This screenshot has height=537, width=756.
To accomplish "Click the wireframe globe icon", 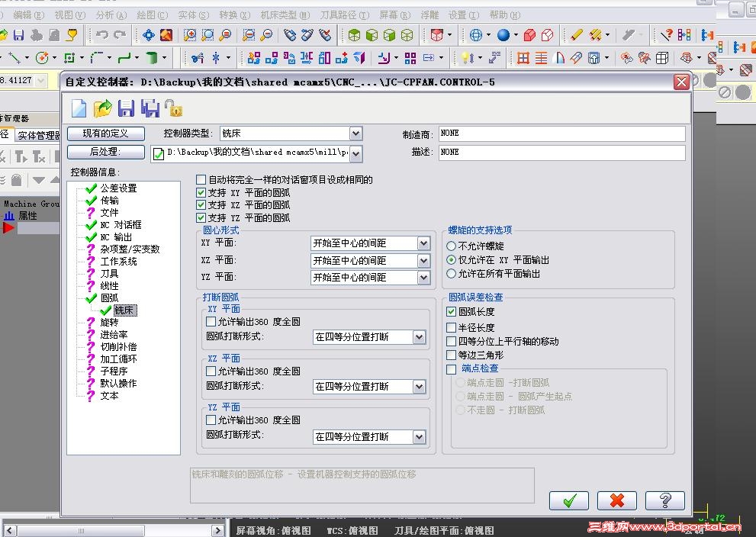I will (x=476, y=35).
